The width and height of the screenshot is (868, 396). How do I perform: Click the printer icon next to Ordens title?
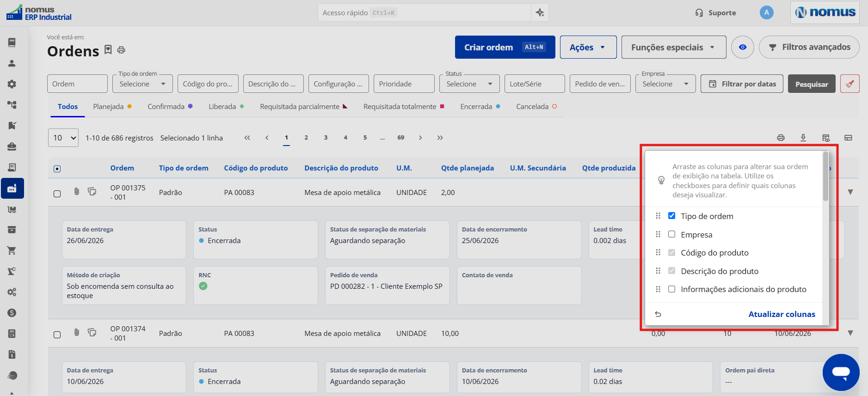point(121,50)
